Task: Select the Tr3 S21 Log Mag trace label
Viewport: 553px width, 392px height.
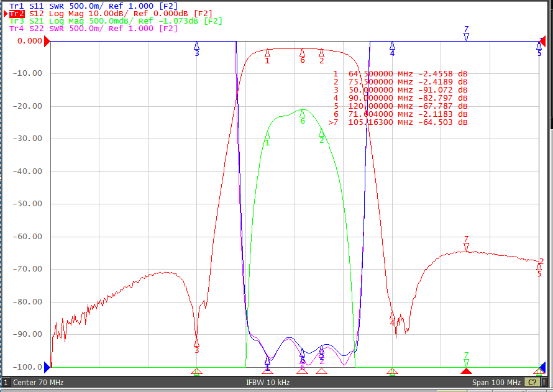Action: tap(116, 21)
